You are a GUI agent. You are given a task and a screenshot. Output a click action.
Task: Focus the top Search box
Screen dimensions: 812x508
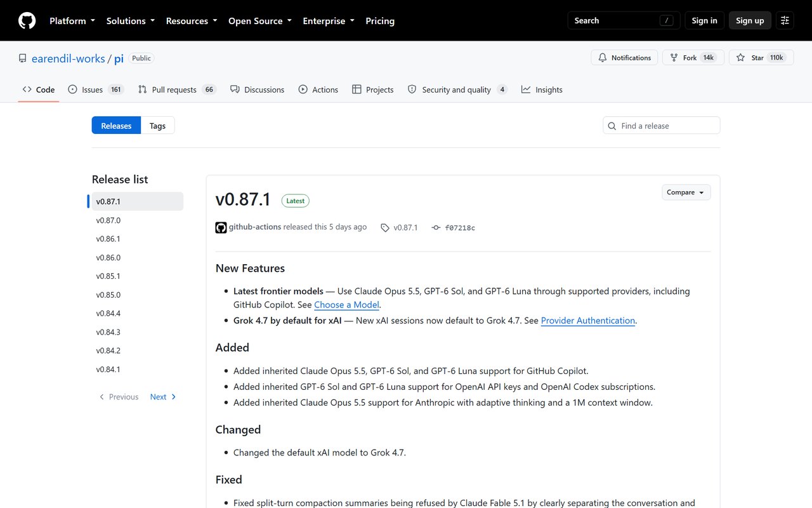coord(624,20)
